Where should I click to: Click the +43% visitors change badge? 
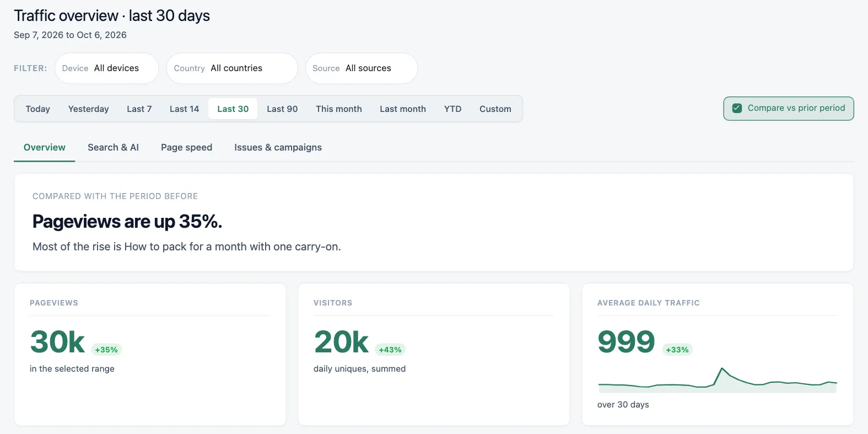click(390, 350)
